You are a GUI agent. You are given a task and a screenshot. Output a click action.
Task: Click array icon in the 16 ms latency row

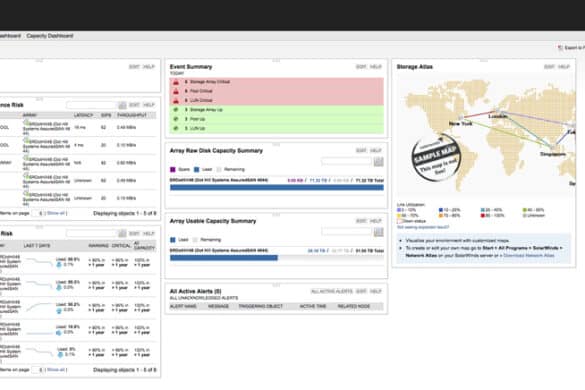(x=26, y=123)
